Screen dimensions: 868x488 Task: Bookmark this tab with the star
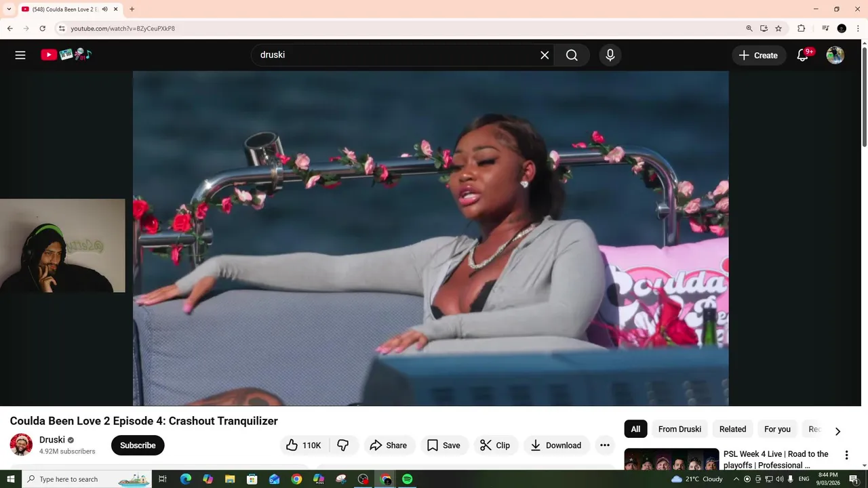click(778, 28)
